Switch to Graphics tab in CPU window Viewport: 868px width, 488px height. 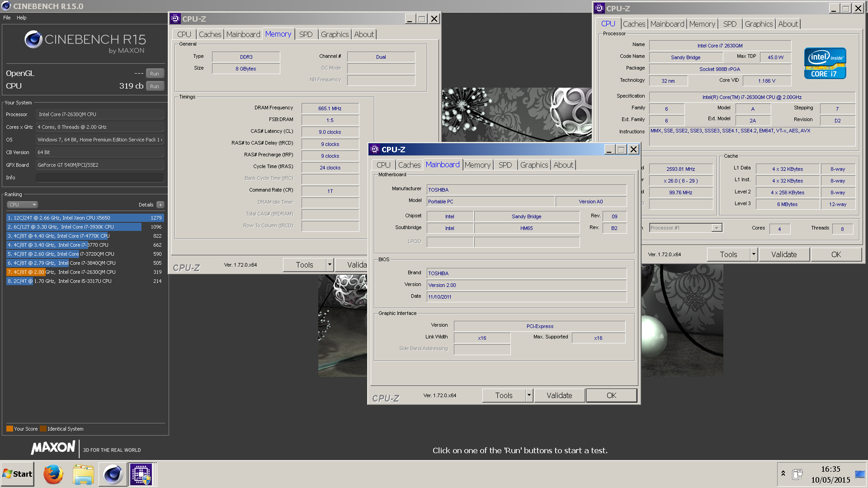pyautogui.click(x=759, y=24)
